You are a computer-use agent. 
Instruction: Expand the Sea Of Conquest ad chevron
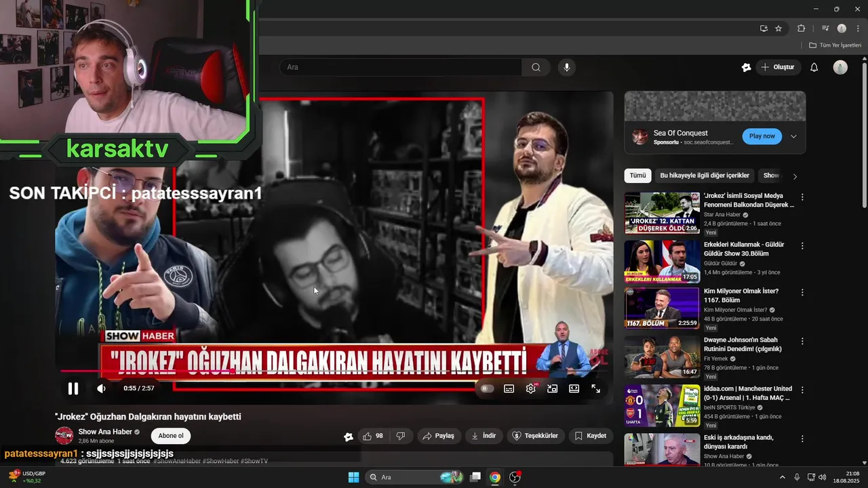click(x=793, y=136)
